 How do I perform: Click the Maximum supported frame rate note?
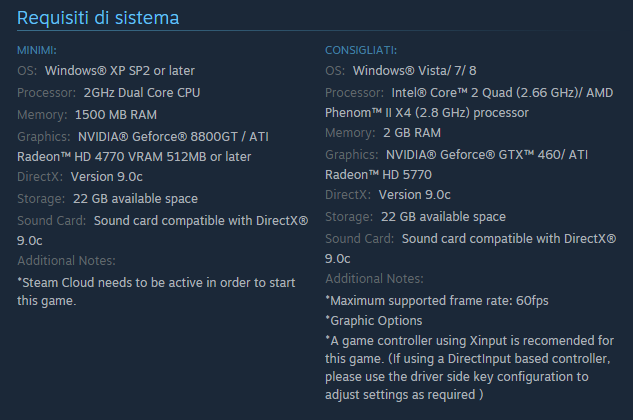(437, 301)
